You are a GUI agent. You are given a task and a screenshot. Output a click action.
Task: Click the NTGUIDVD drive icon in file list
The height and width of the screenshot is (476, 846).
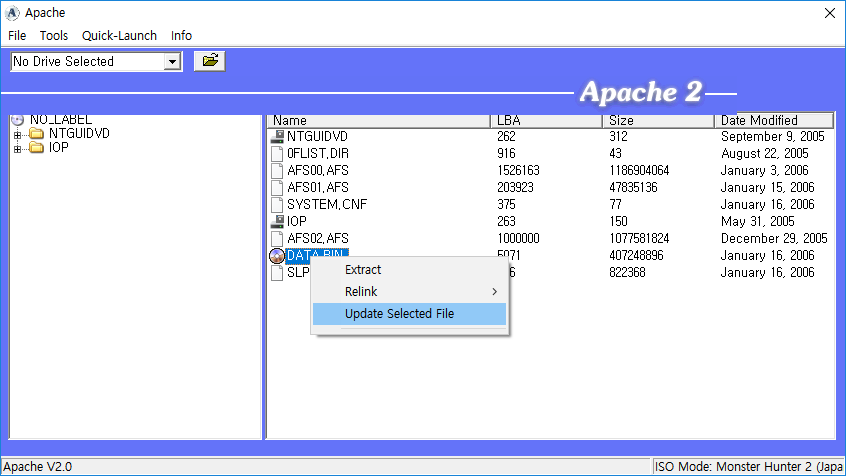pos(277,137)
